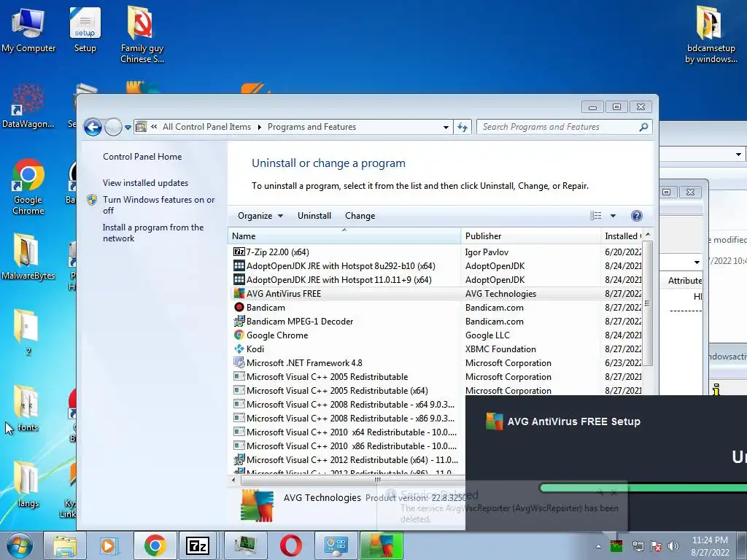This screenshot has height=560, width=747.
Task: Open the My Computer desktop icon
Action: pyautogui.click(x=28, y=29)
